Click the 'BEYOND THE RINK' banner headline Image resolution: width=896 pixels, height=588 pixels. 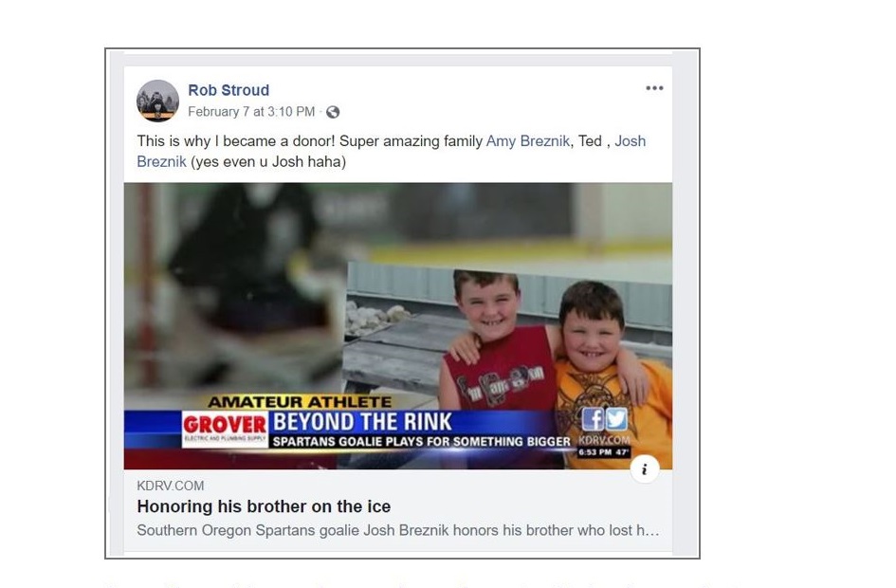coord(362,422)
